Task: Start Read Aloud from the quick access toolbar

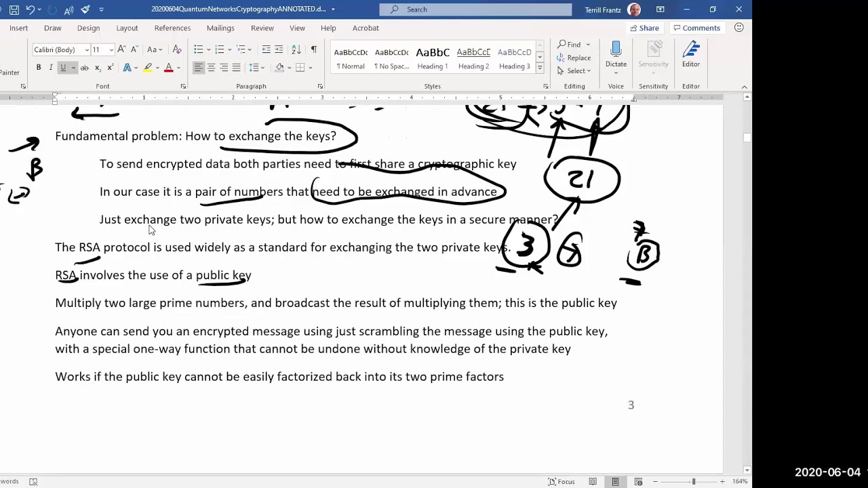Action: coord(68,9)
